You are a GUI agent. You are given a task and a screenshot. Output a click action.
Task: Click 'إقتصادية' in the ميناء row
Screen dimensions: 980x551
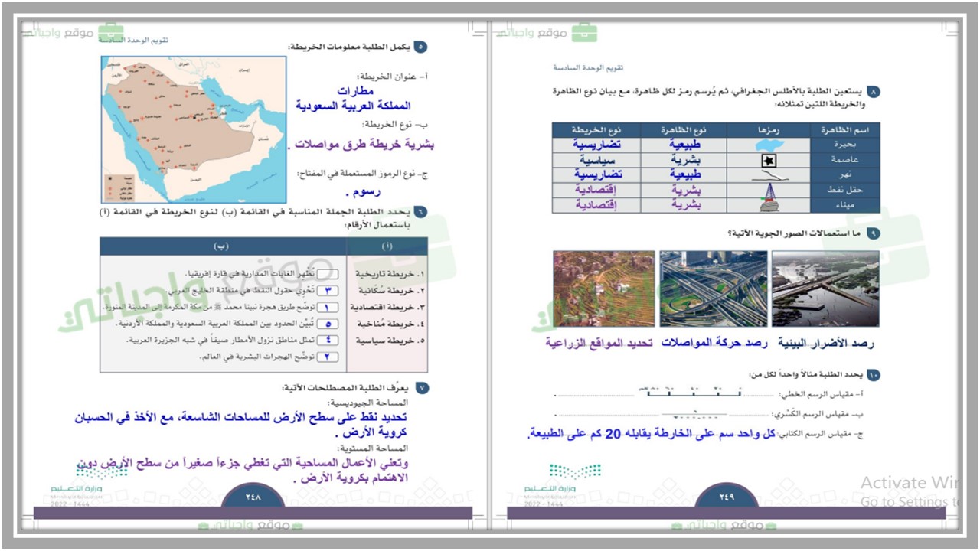coord(596,204)
